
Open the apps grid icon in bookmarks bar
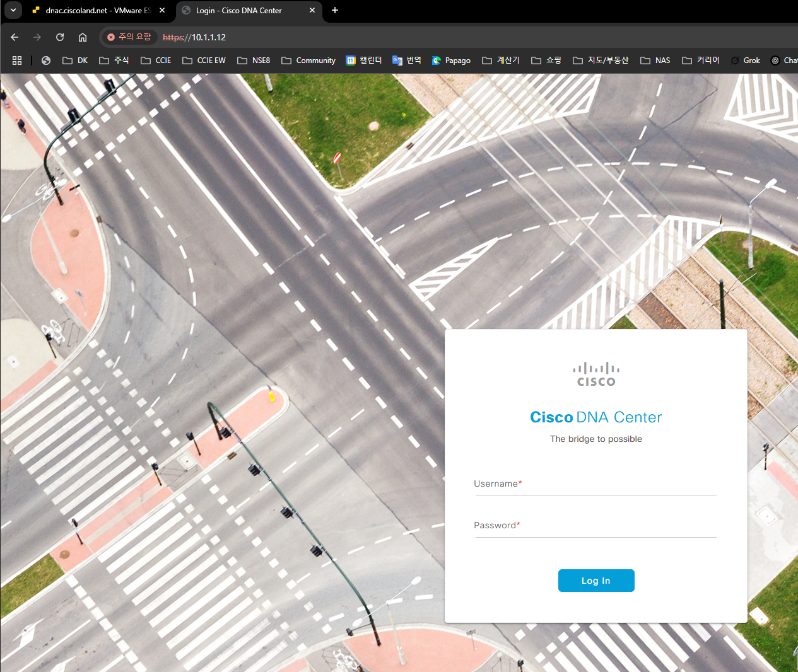pos(17,61)
